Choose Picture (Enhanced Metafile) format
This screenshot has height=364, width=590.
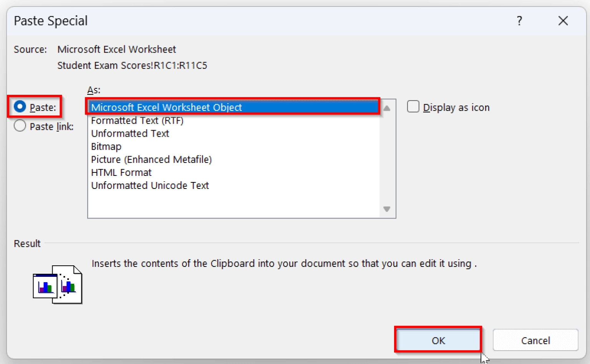click(151, 159)
